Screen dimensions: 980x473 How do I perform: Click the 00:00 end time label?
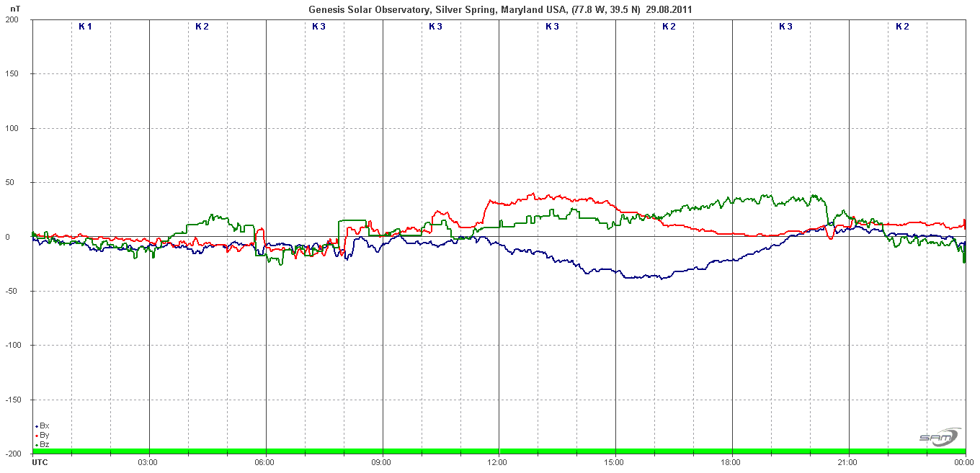[x=964, y=462]
